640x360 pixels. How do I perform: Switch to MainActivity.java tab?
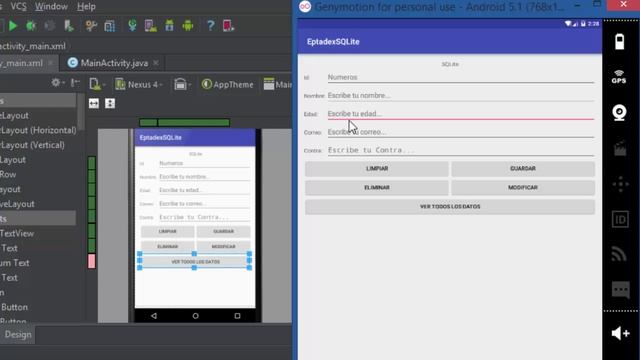(113, 63)
